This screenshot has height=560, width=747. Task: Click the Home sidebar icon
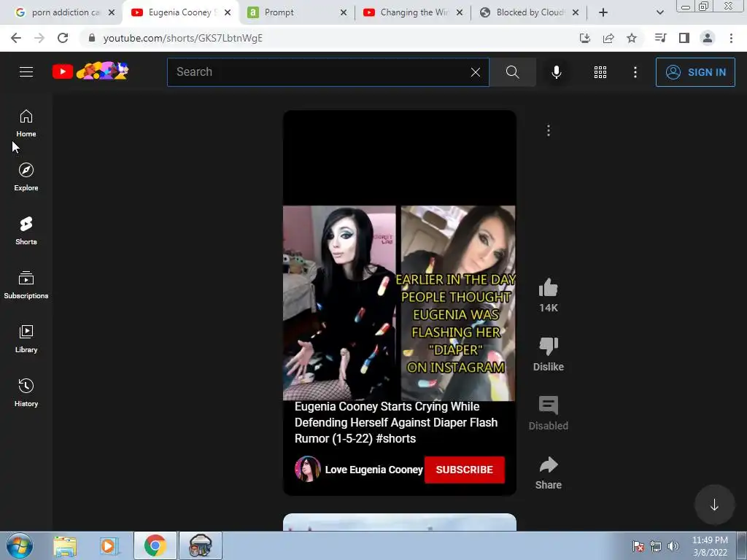26,122
